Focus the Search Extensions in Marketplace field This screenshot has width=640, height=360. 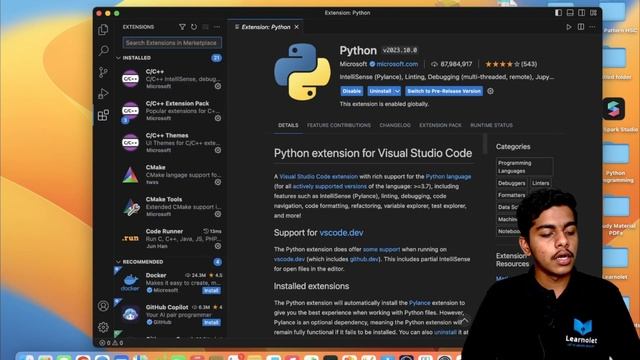click(172, 42)
